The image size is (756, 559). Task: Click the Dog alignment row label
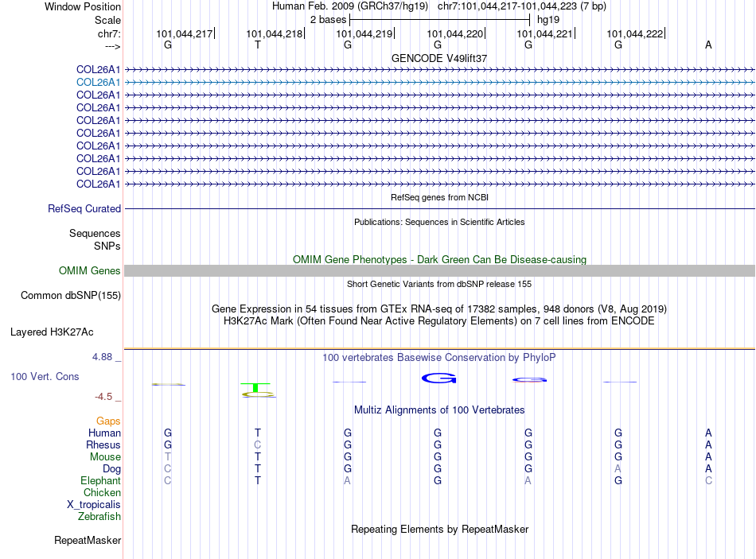[112, 469]
